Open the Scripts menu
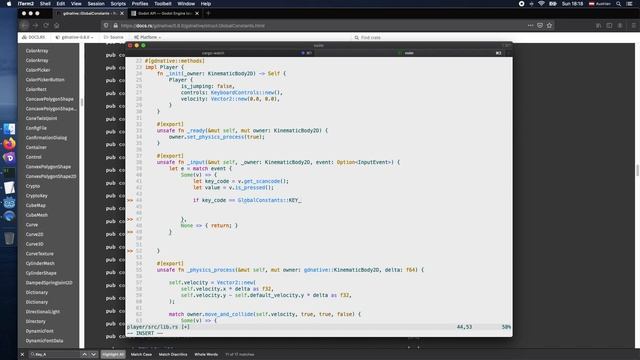The image size is (640, 360). point(118,4)
